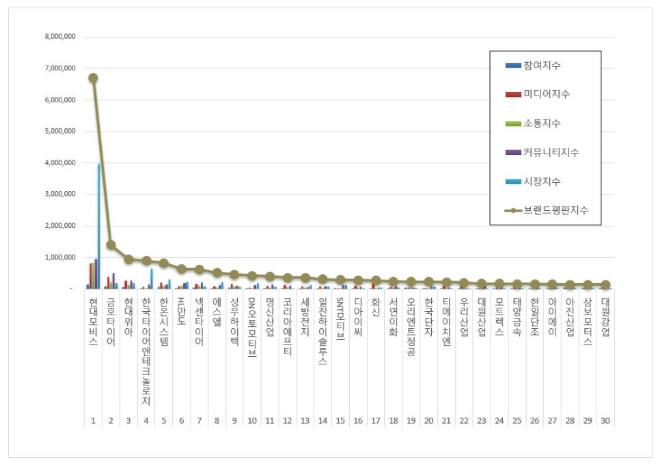The image size is (660, 466).
Task: Click the line marker for 금호타이어
Action: (x=111, y=245)
